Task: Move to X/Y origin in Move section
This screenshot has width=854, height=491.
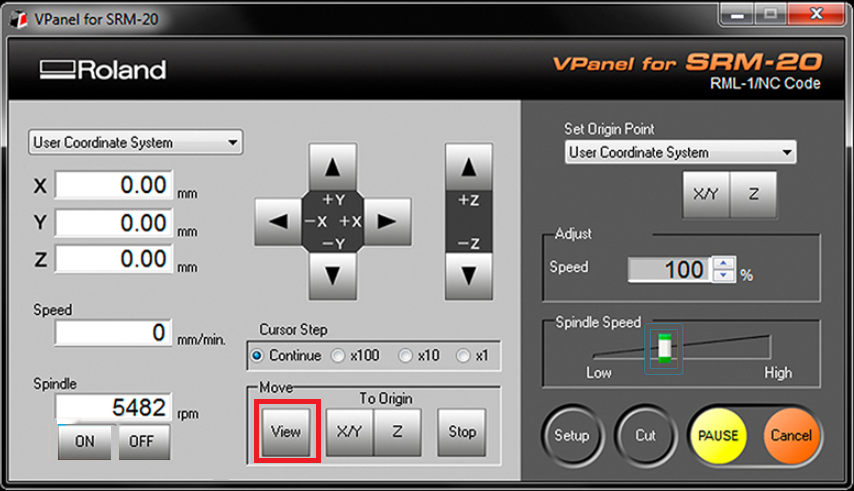Action: (350, 432)
